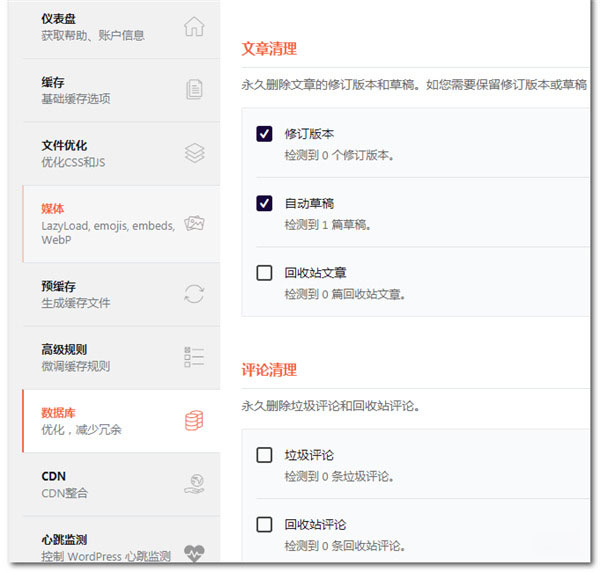Uncheck the 自动草稿 checkbox
The width and height of the screenshot is (600, 572).
(x=264, y=203)
